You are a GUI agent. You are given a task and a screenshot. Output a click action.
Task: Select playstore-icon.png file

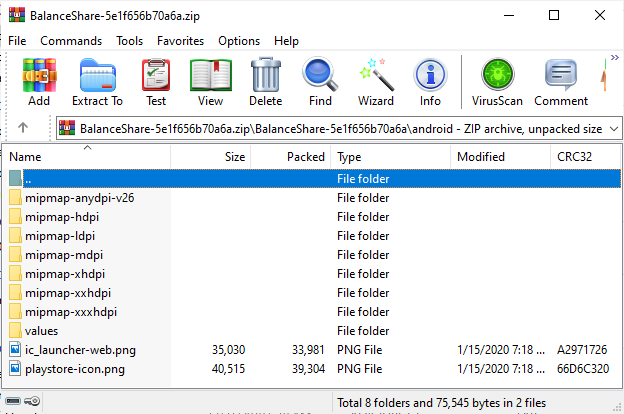[x=314, y=369]
